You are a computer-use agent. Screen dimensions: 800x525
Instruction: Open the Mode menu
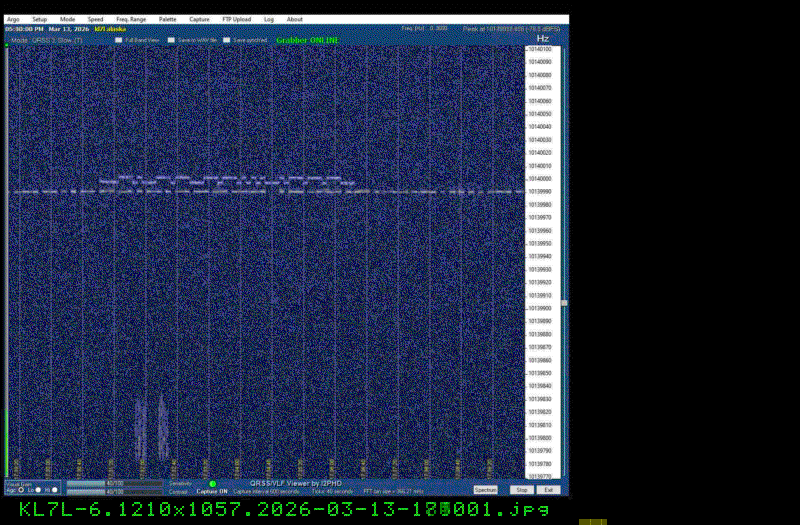(x=67, y=19)
